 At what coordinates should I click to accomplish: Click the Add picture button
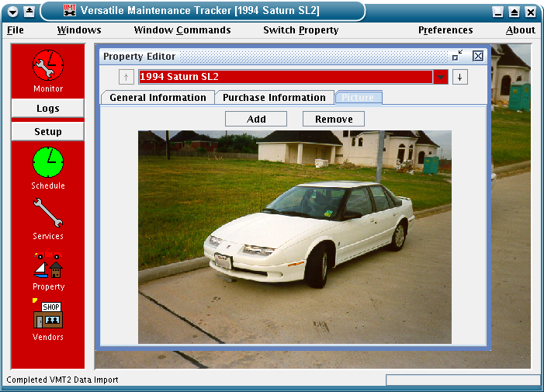pyautogui.click(x=256, y=119)
